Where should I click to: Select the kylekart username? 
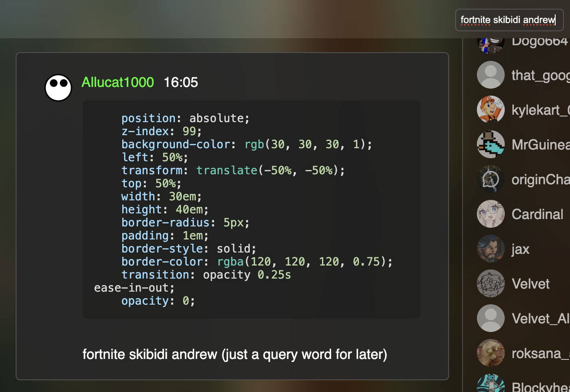coord(541,110)
